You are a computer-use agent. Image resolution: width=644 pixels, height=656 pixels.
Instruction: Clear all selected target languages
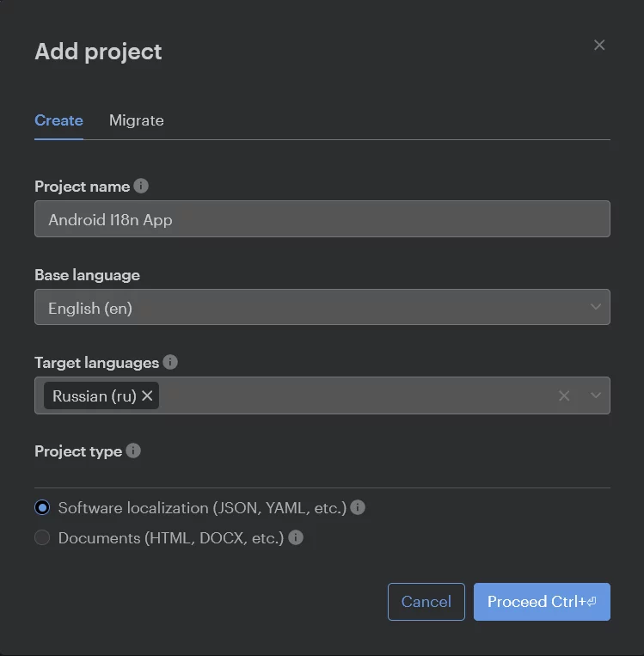point(564,395)
